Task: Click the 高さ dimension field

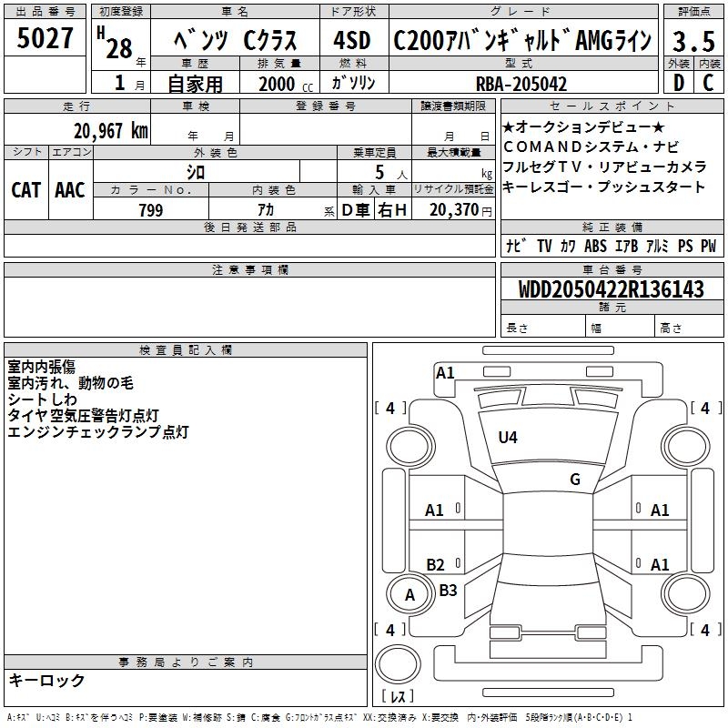Action: pyautogui.click(x=689, y=326)
